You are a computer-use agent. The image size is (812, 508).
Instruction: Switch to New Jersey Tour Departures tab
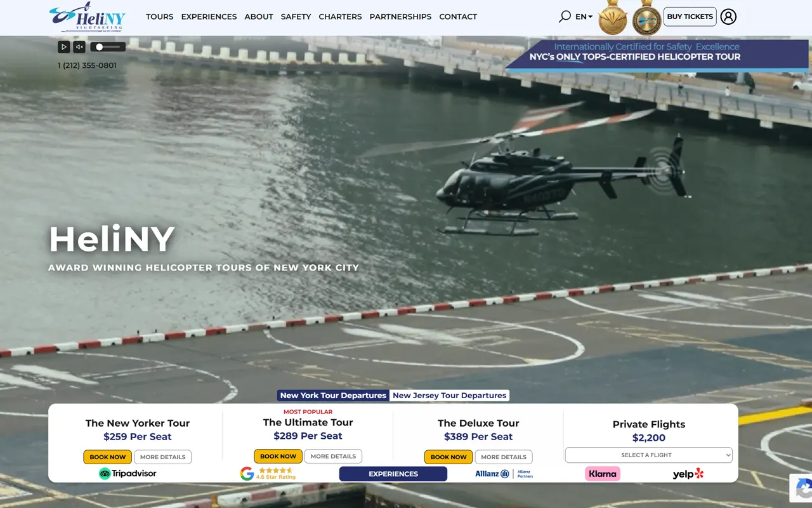[449, 396]
